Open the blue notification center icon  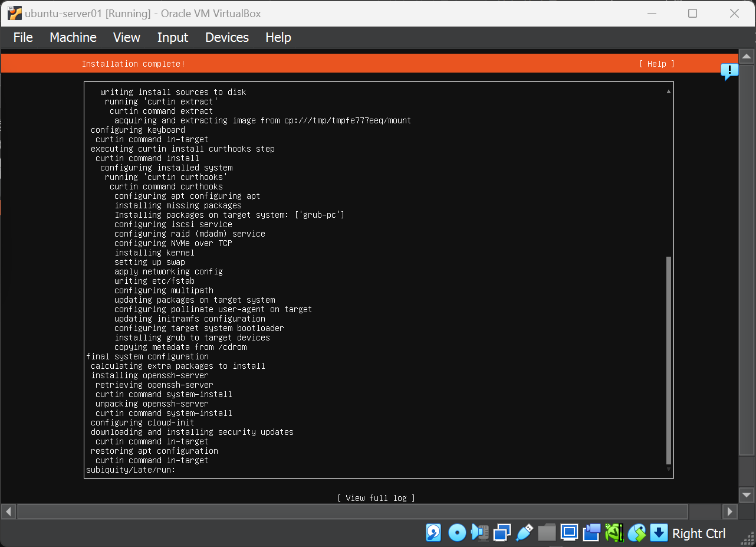(729, 71)
